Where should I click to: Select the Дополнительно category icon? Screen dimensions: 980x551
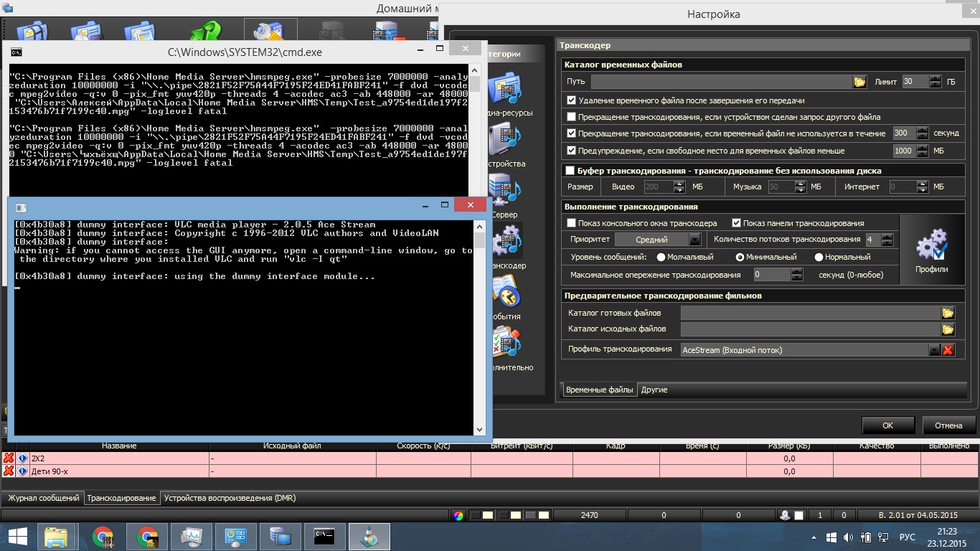pyautogui.click(x=507, y=344)
